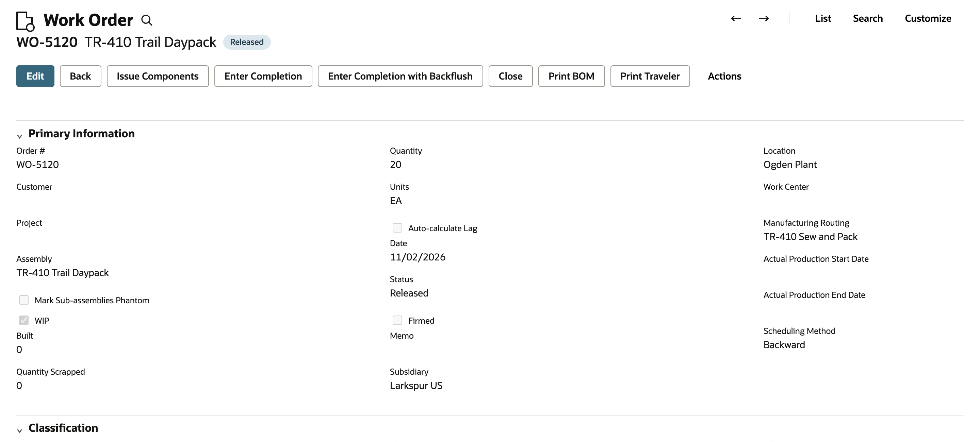The height and width of the screenshot is (442, 980).
Task: Click the Released status badge
Action: [x=246, y=42]
